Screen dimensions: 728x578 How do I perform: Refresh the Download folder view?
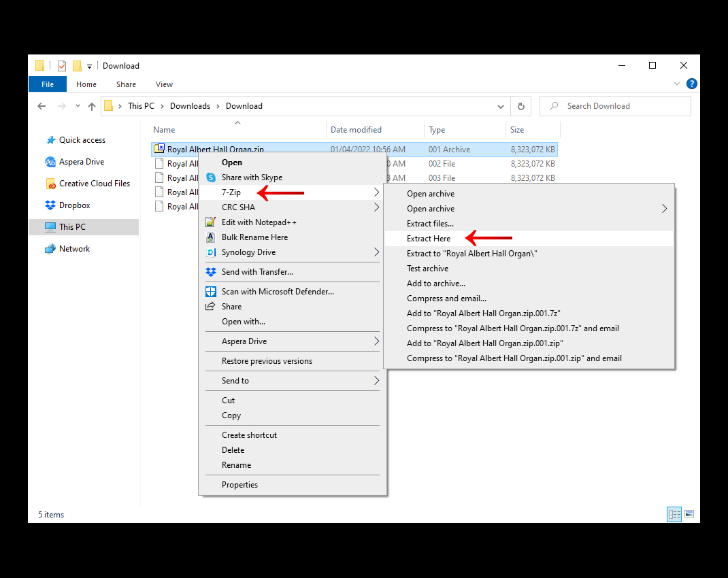pyautogui.click(x=521, y=106)
